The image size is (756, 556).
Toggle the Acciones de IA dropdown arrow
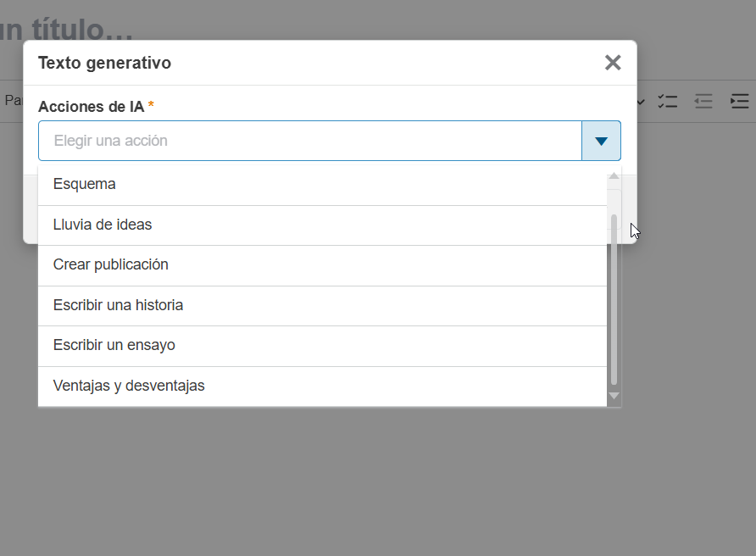point(601,141)
